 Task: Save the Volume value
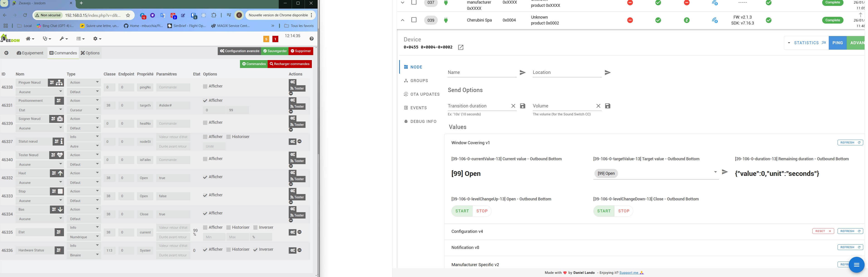[608, 106]
